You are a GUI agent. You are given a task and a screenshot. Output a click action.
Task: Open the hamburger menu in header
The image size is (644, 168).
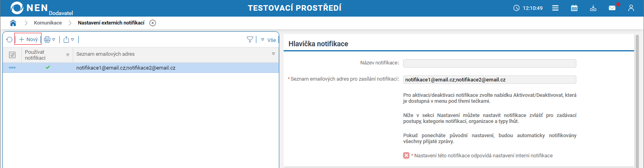[x=555, y=8]
